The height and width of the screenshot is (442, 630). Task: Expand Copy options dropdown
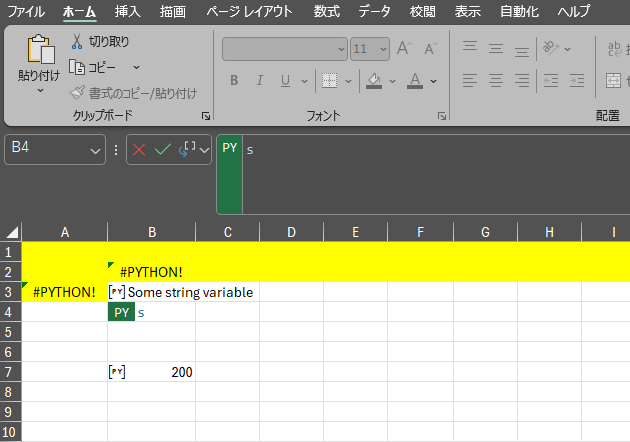137,68
